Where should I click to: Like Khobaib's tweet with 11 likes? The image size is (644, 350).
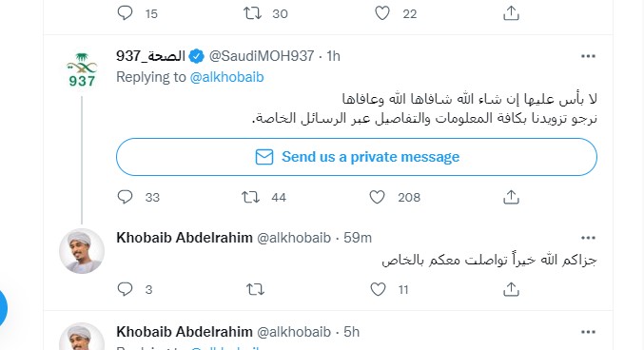[378, 289]
